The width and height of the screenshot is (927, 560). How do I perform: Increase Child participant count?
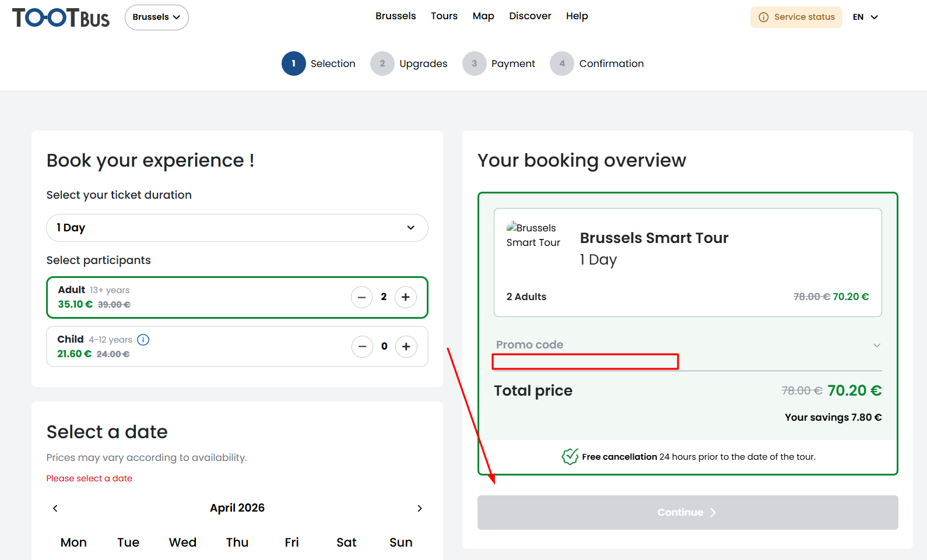coord(406,347)
